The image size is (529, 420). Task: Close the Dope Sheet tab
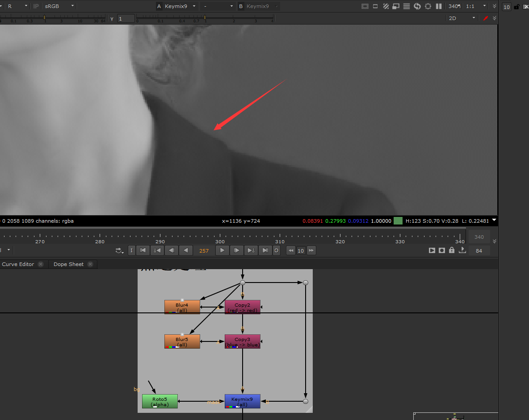pyautogui.click(x=90, y=264)
